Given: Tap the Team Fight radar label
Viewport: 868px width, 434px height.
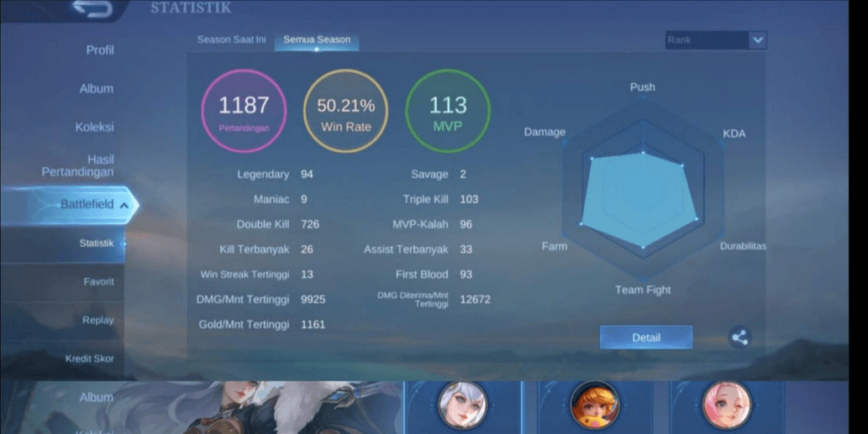Looking at the screenshot, I should coord(643,290).
